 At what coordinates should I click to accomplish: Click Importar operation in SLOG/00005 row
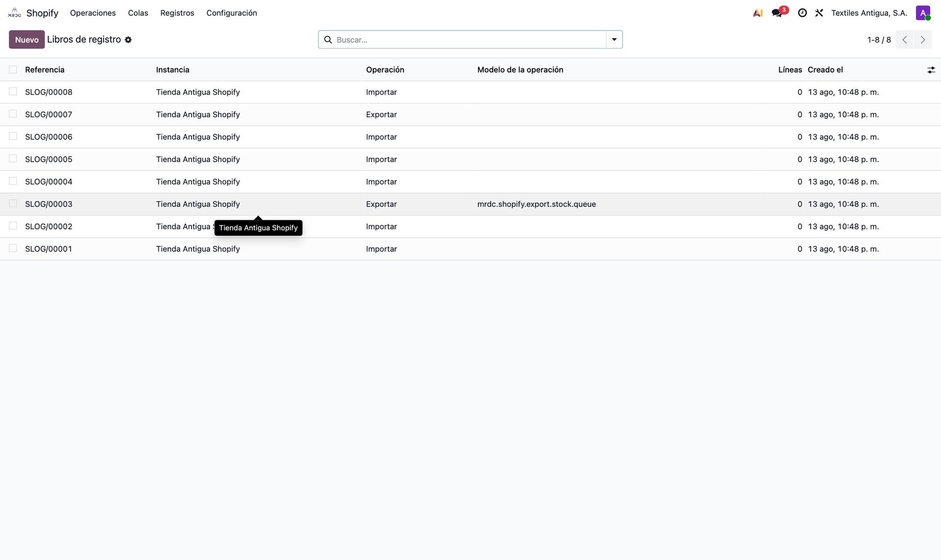tap(381, 159)
